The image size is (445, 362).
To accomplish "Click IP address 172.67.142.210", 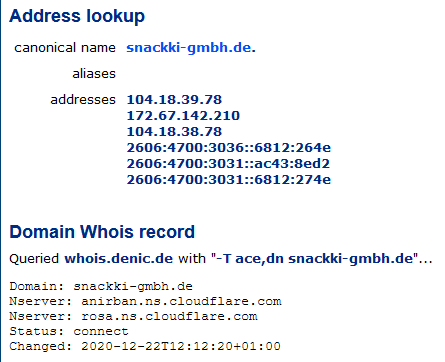I will point(183,116).
